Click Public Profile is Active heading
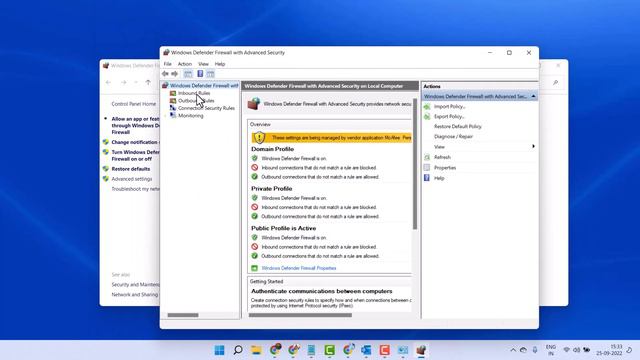The height and width of the screenshot is (360, 640). pyautogui.click(x=283, y=229)
